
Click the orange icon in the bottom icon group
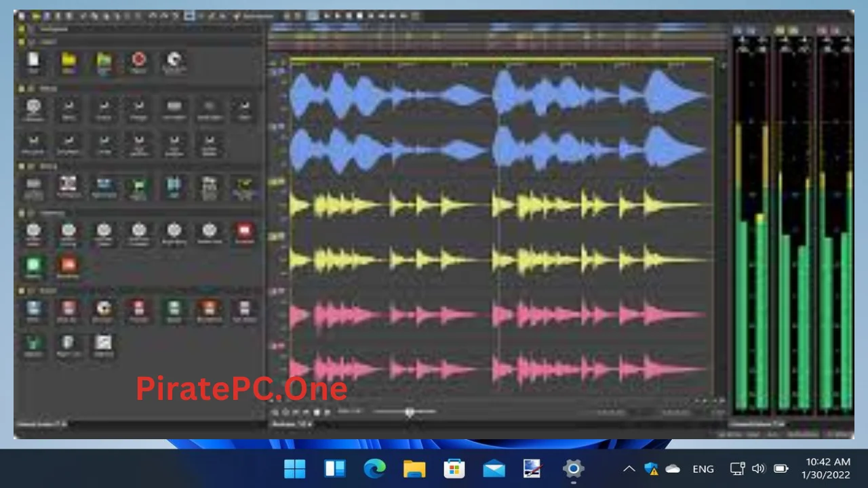(x=210, y=309)
